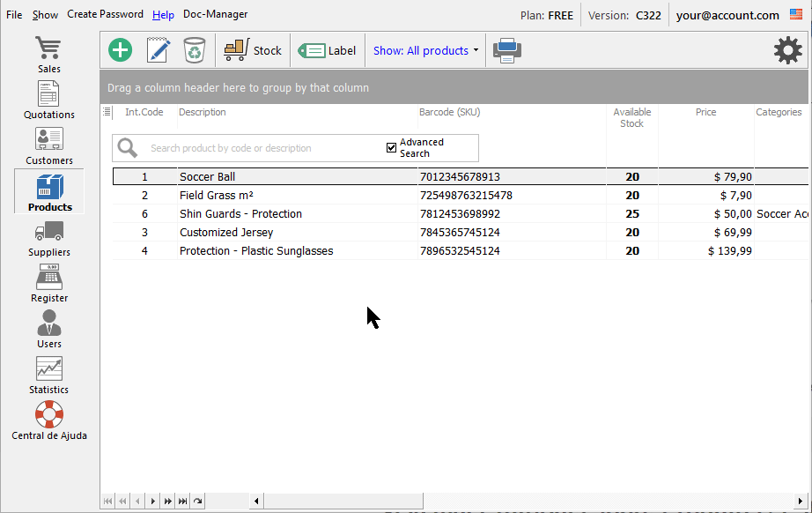
Task: Select Protection - Plastic Sunglasses row
Action: 461,251
